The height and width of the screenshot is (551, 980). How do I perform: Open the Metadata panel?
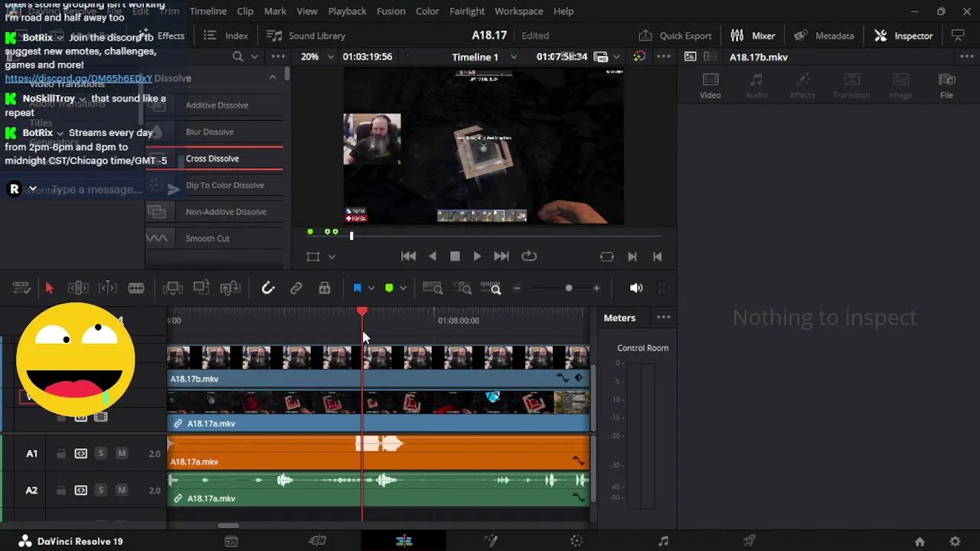click(x=824, y=35)
